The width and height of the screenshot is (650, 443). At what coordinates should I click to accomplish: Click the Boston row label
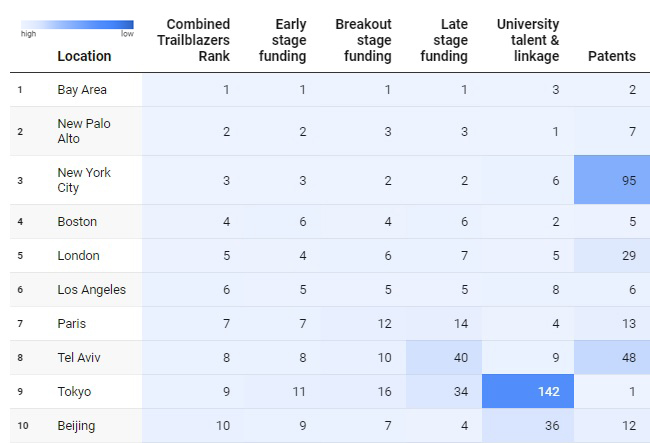coord(77,222)
